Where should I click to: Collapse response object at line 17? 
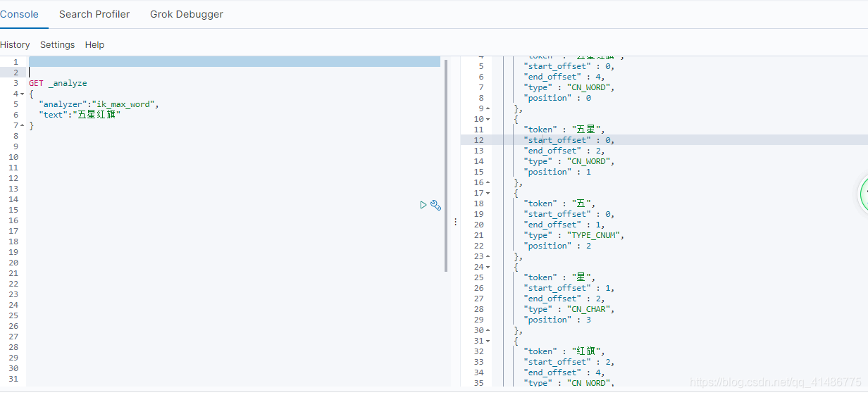[488, 193]
